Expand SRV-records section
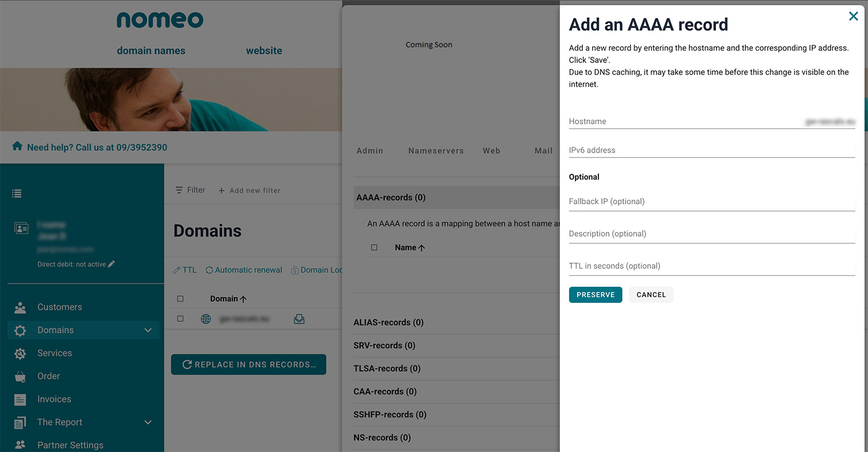 385,345
